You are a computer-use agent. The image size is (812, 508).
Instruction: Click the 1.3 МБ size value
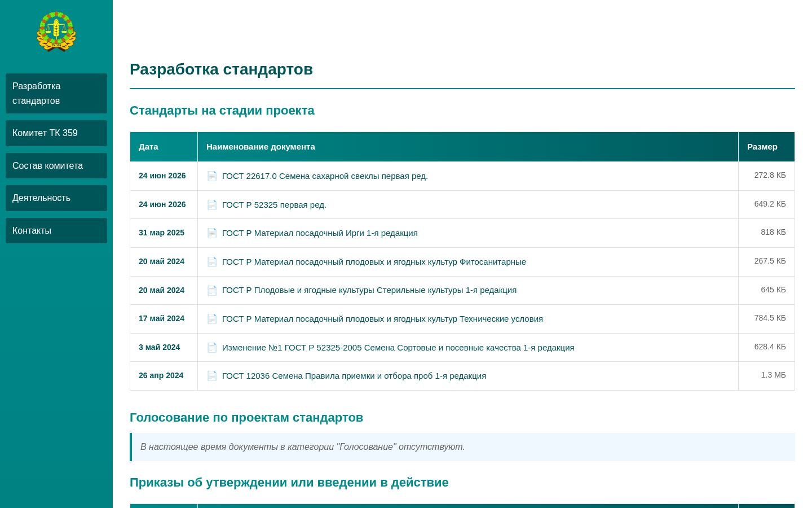773,375
